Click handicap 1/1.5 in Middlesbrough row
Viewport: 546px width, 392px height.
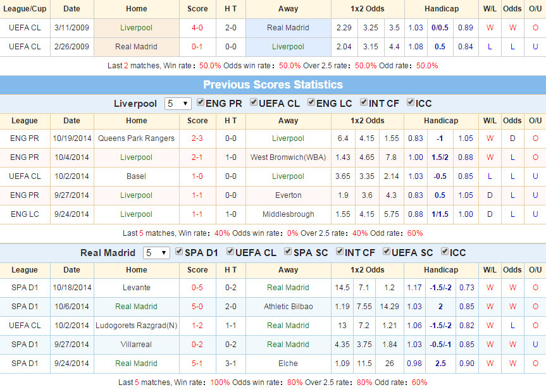pyautogui.click(x=440, y=214)
